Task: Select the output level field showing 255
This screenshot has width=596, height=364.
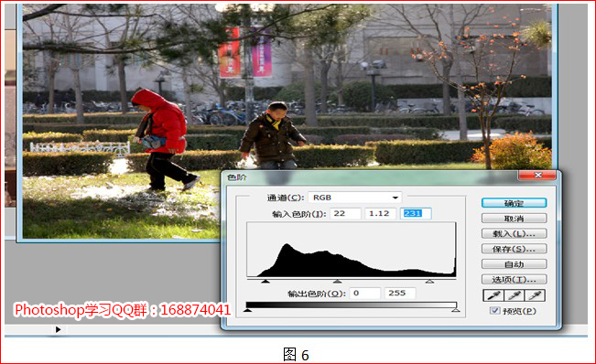Action: 400,293
